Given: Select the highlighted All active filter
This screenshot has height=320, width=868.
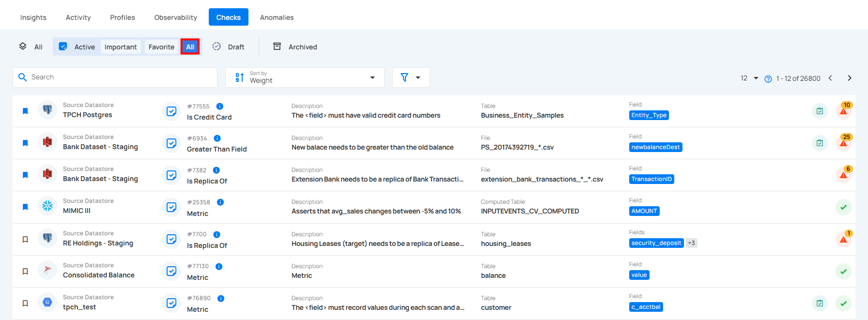Looking at the screenshot, I should [x=190, y=47].
